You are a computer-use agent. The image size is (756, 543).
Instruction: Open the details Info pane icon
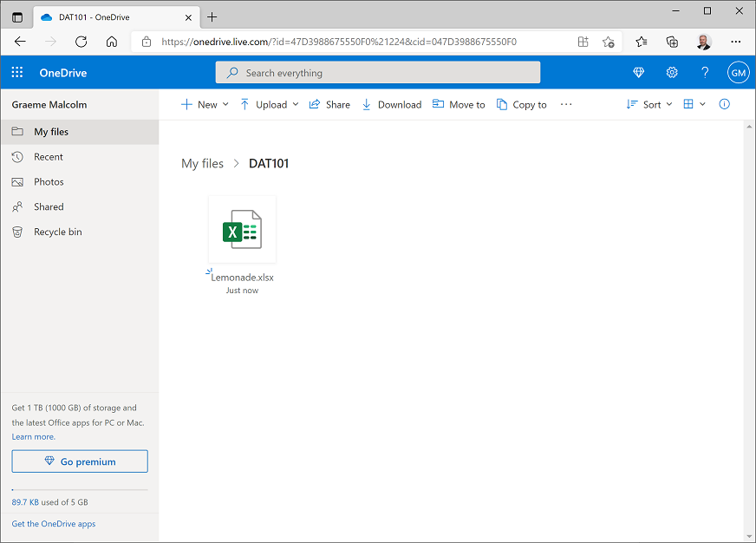(x=724, y=104)
